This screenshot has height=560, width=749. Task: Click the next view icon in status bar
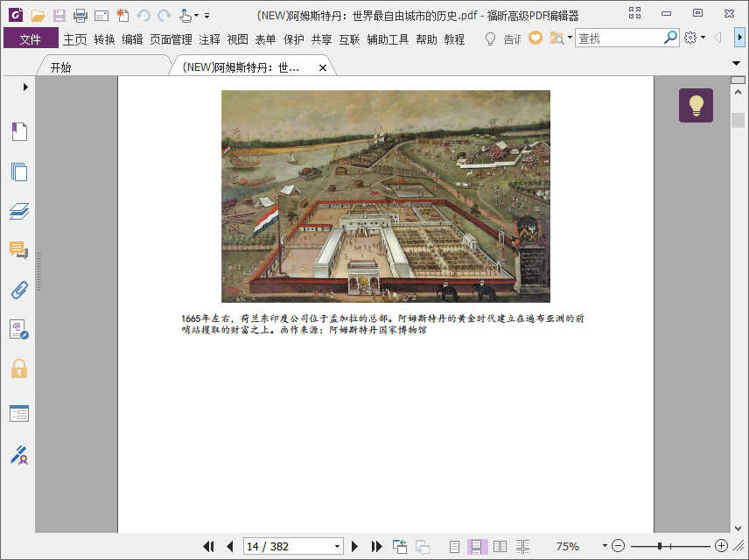click(423, 546)
